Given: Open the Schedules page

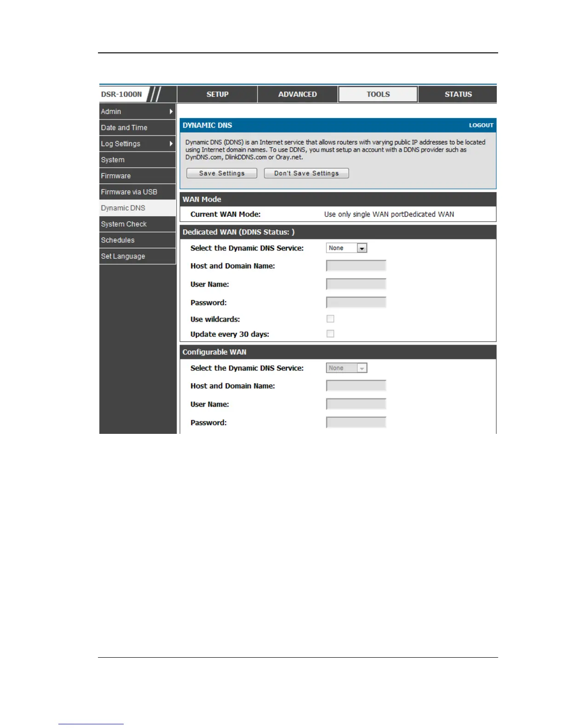Looking at the screenshot, I should pos(138,240).
